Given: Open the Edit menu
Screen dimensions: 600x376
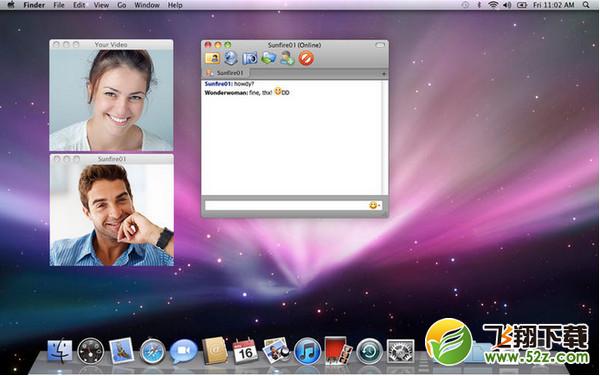Looking at the screenshot, I should (79, 5).
